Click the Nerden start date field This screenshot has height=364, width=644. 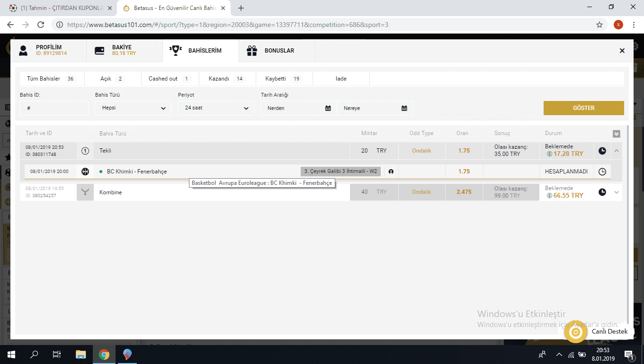[x=298, y=108]
